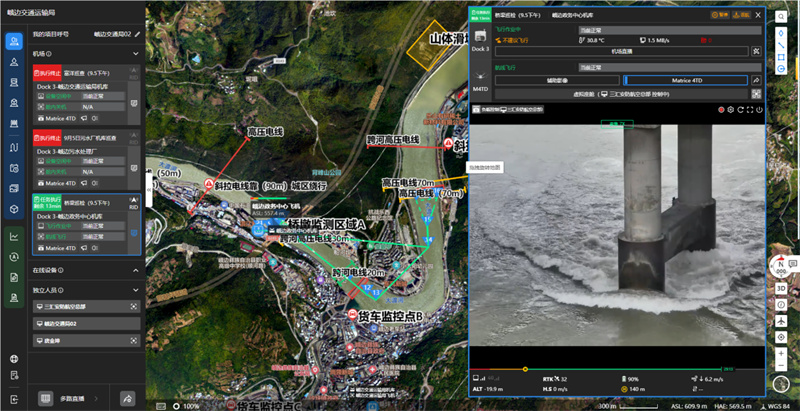Zoom out the map with minus button
800x411 pixels.
click(781, 366)
